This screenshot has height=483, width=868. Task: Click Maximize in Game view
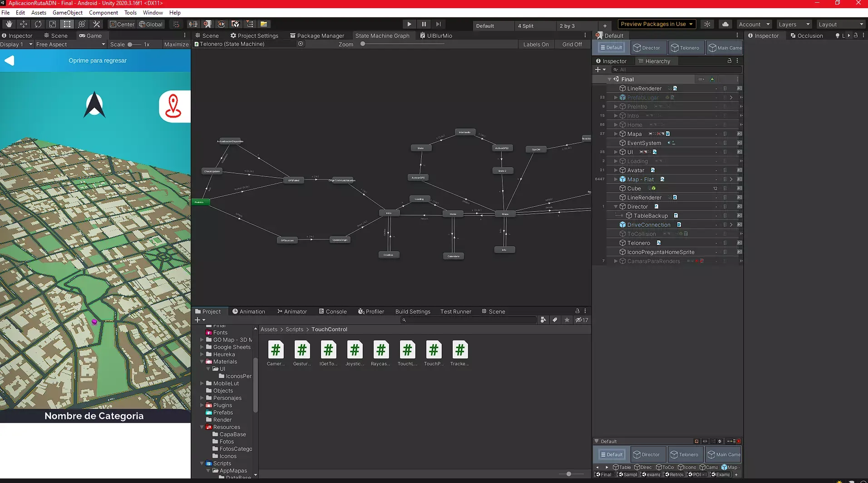click(x=176, y=44)
